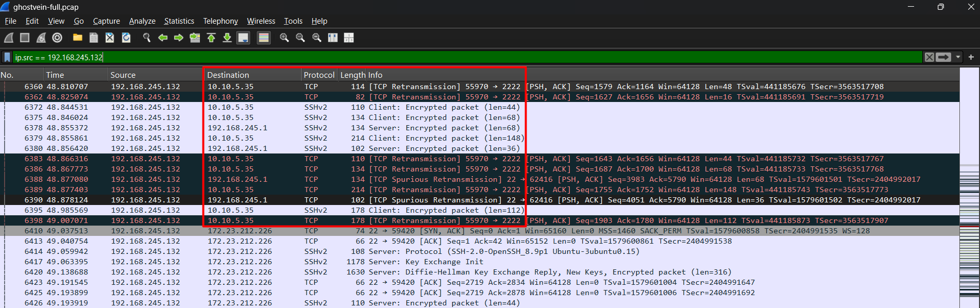
Task: Zoom in on packet text
Action: (x=284, y=38)
